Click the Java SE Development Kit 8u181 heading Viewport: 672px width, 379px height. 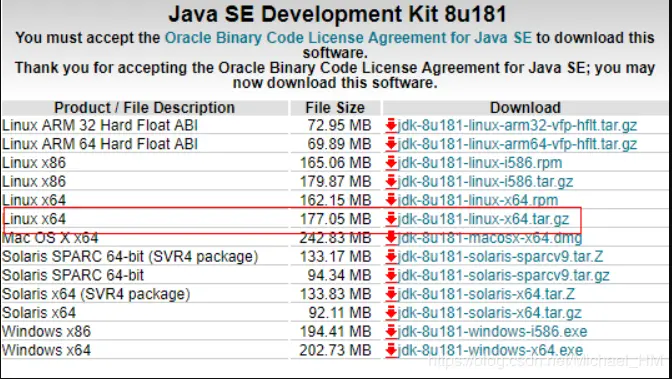tap(337, 14)
